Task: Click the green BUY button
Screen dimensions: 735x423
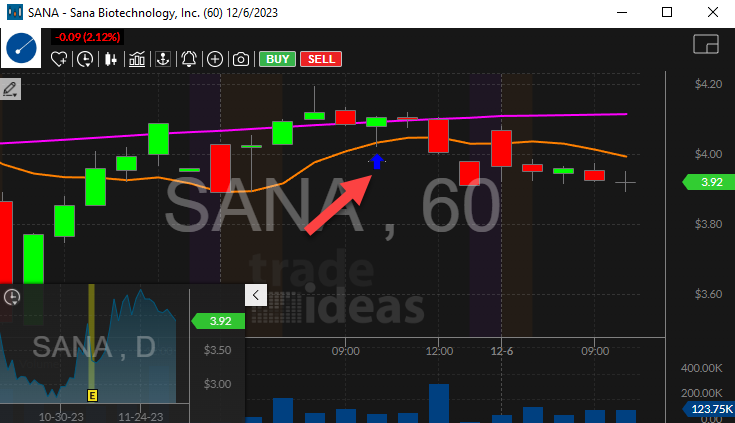Action: point(278,59)
